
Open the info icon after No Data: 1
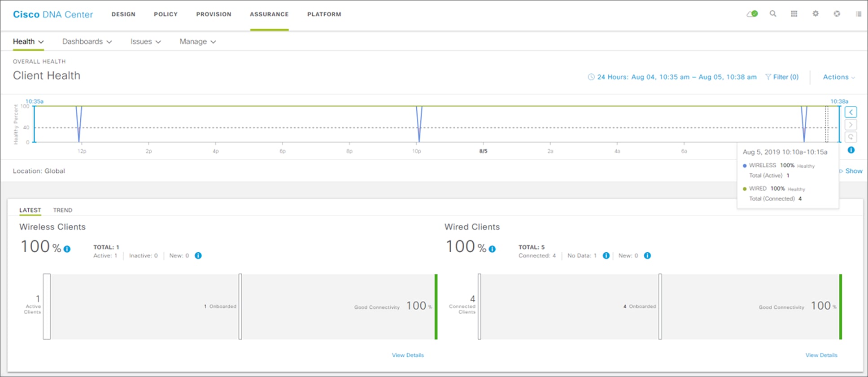click(606, 256)
